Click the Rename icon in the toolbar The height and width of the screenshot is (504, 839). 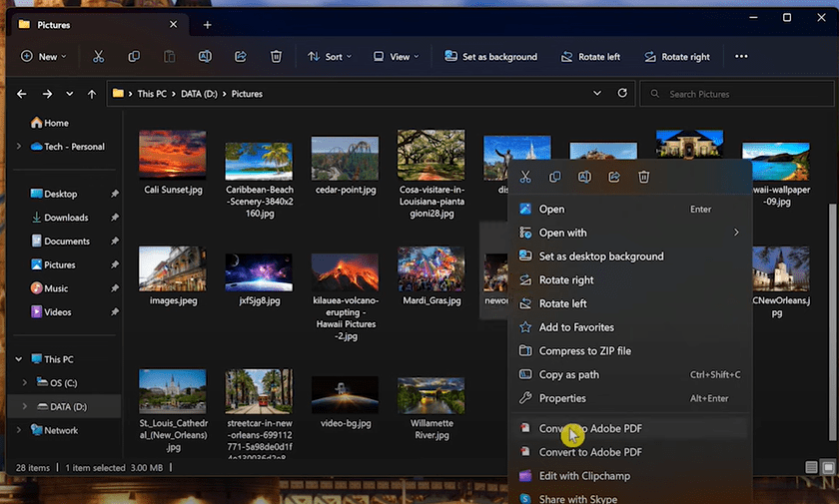pyautogui.click(x=205, y=56)
